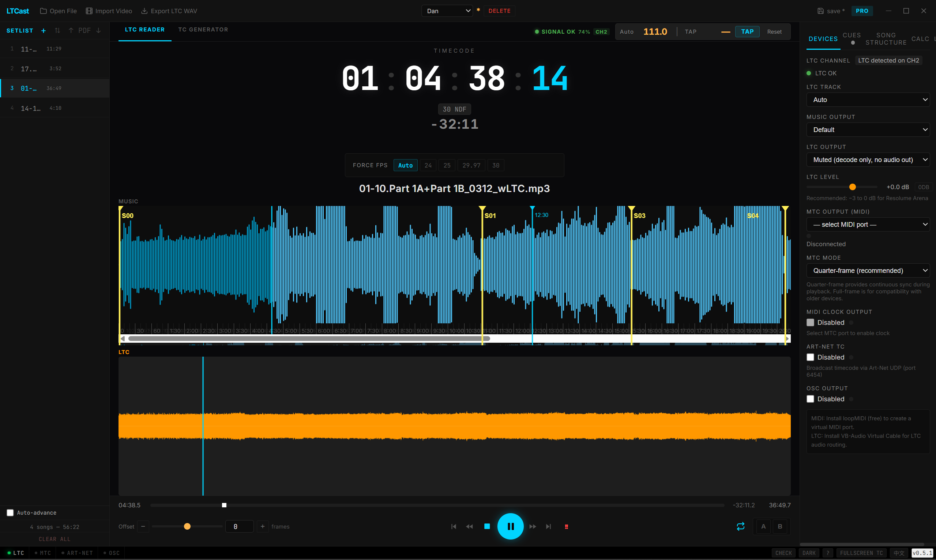Viewport: 936px width, 560px height.
Task: Click the waveform horizontal scrollbar
Action: pyautogui.click(x=309, y=338)
